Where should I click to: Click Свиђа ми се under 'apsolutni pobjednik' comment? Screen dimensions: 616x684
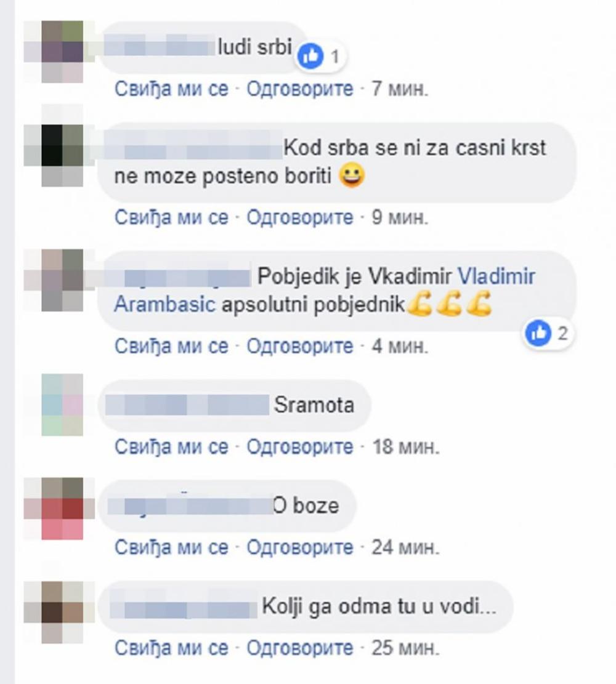pyautogui.click(x=171, y=346)
